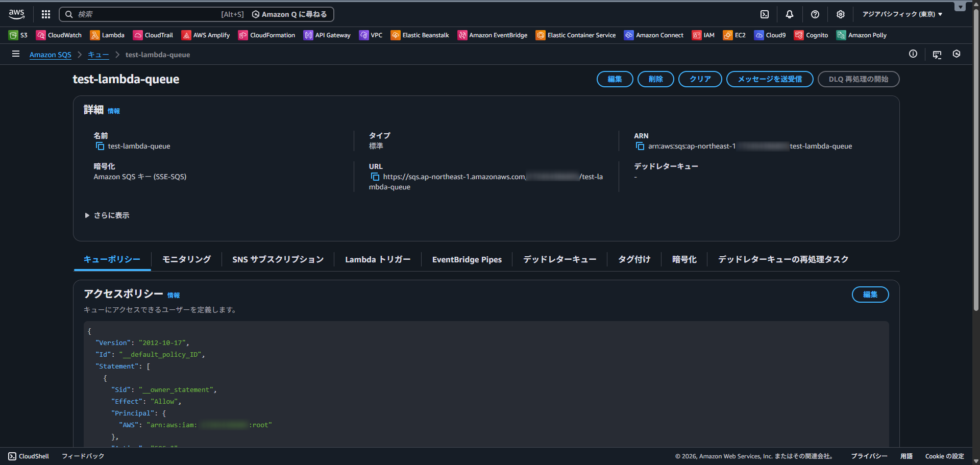Collapse the top bar with the arrow tab
Viewport: 980px width, 465px height.
click(x=960, y=7)
